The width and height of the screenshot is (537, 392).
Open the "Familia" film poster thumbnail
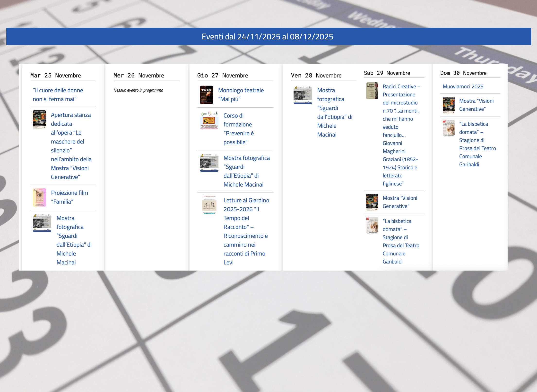click(39, 197)
